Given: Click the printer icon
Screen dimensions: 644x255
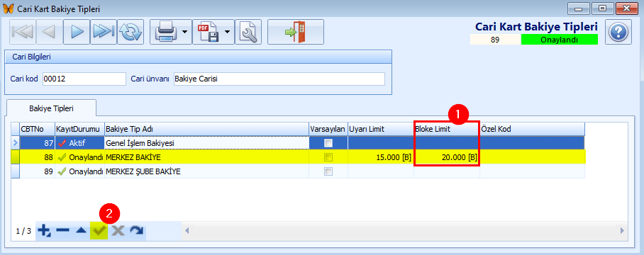Looking at the screenshot, I should coord(166,32).
